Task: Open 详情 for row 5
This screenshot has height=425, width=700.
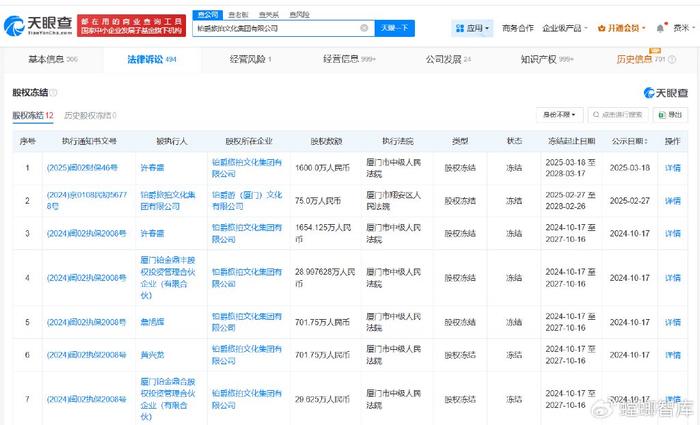Action: pyautogui.click(x=673, y=322)
